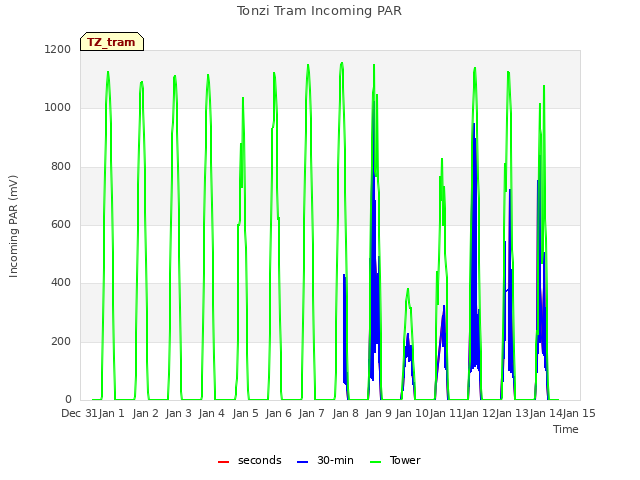Click the Jan 8 x-axis tick label
This screenshot has width=640, height=480.
[345, 413]
